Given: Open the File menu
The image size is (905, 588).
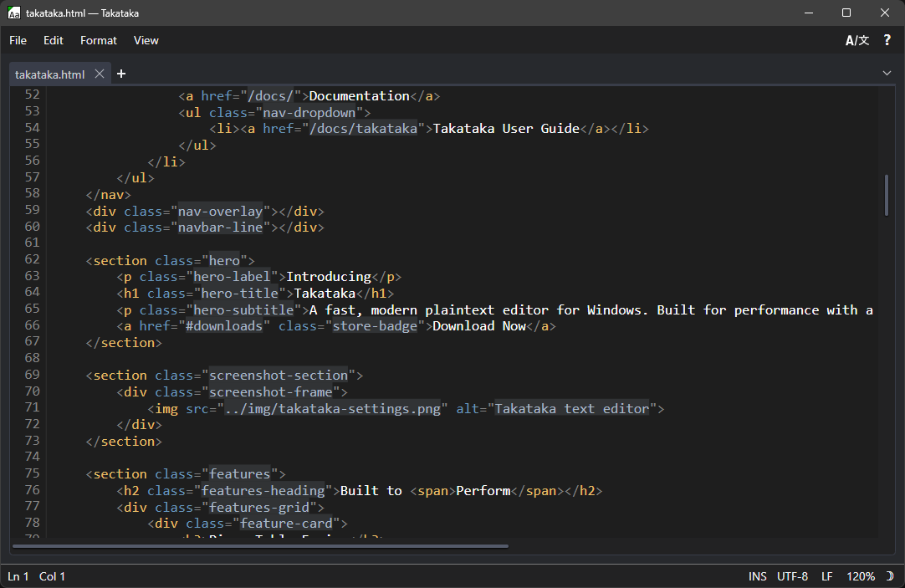Looking at the screenshot, I should click(18, 40).
